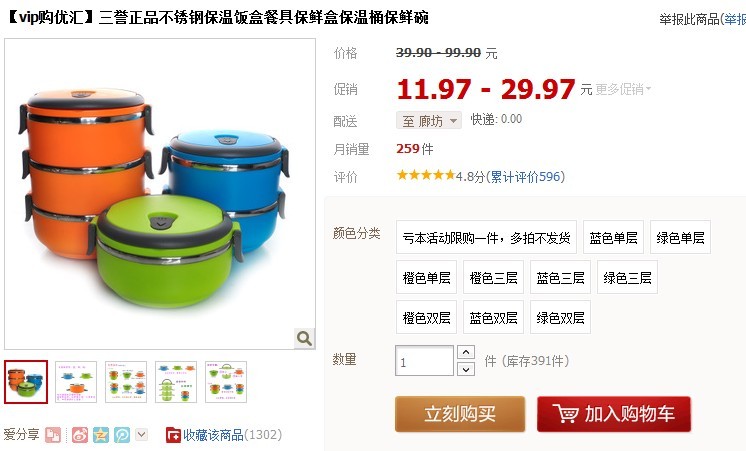Select the second product thumbnail

click(76, 382)
